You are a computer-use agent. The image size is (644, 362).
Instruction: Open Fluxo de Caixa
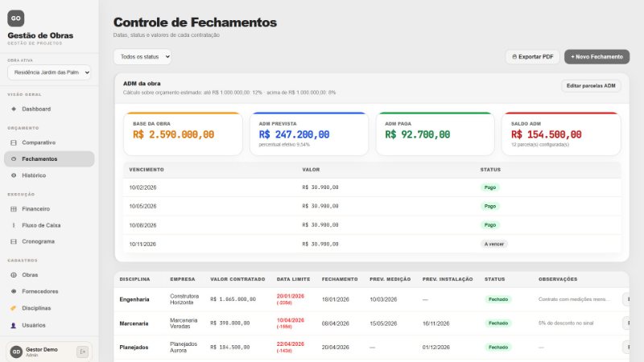pyautogui.click(x=49, y=225)
